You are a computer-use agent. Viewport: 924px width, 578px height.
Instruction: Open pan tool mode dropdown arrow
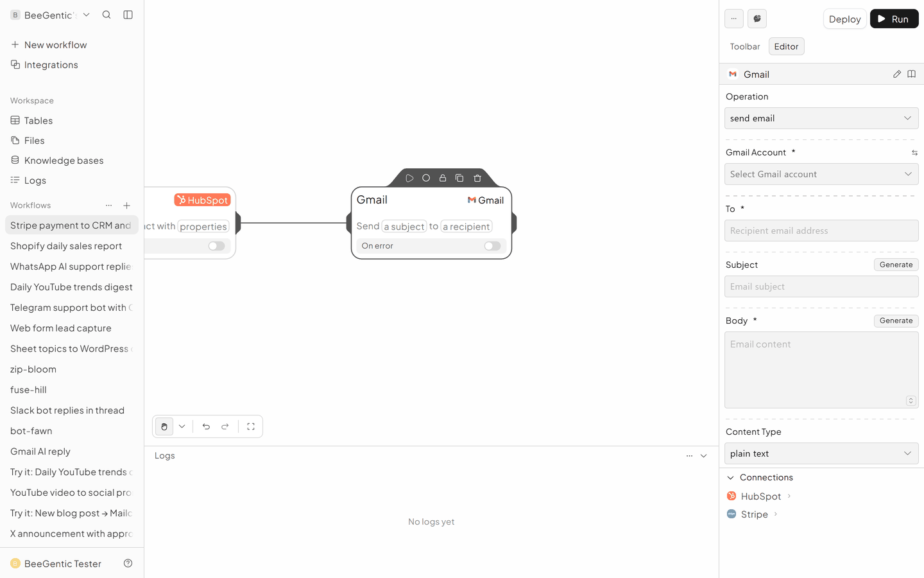pos(182,426)
